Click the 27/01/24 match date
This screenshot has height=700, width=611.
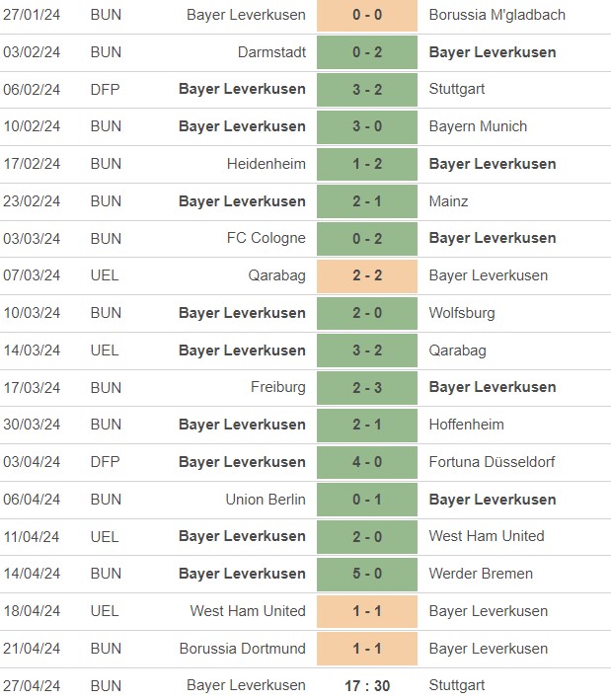coord(32,15)
